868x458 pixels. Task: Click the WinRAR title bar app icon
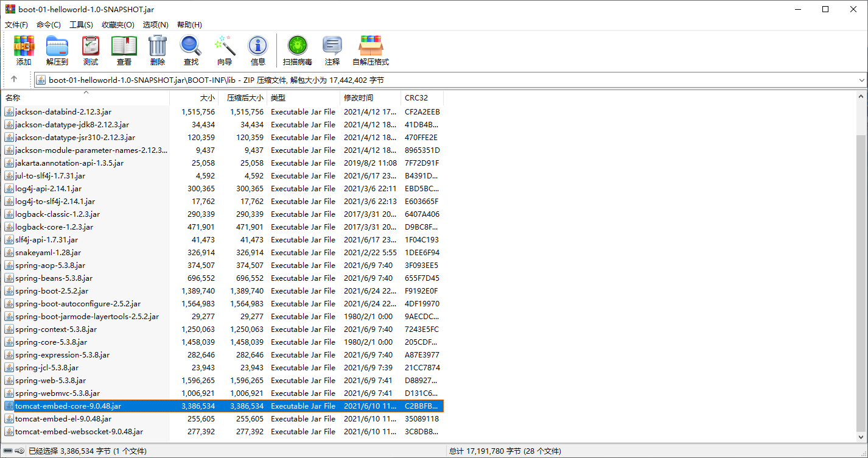tap(10, 9)
